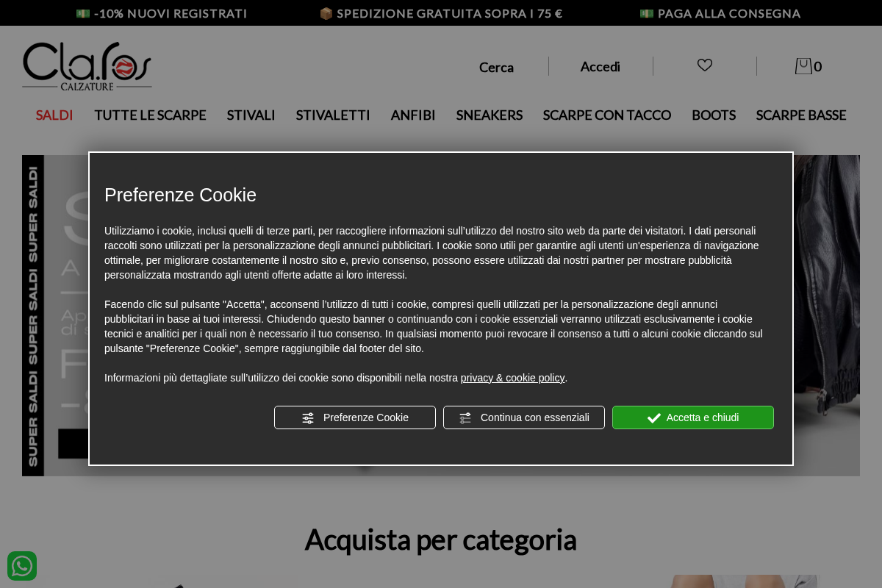Open the privacy & cookie policy link
Screen dimensions: 882x588
pyautogui.click(x=512, y=378)
